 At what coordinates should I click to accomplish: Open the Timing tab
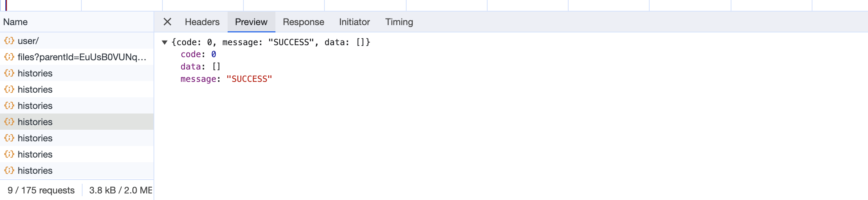point(399,22)
